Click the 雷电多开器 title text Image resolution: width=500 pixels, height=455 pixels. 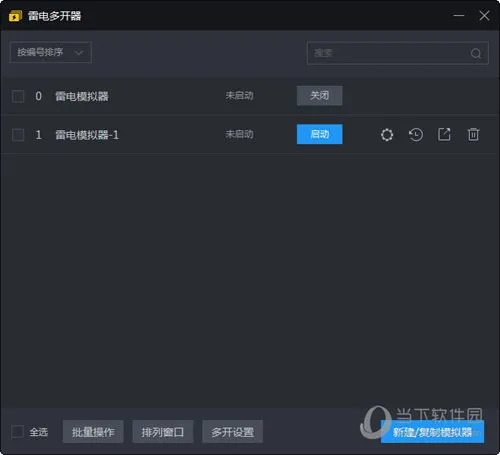tap(54, 16)
